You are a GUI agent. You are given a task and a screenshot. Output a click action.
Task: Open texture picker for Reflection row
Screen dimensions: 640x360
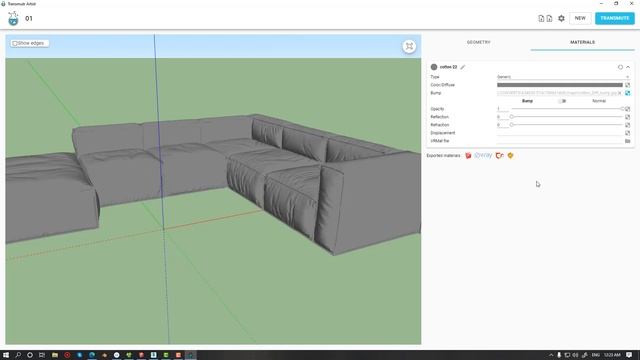pos(627,117)
